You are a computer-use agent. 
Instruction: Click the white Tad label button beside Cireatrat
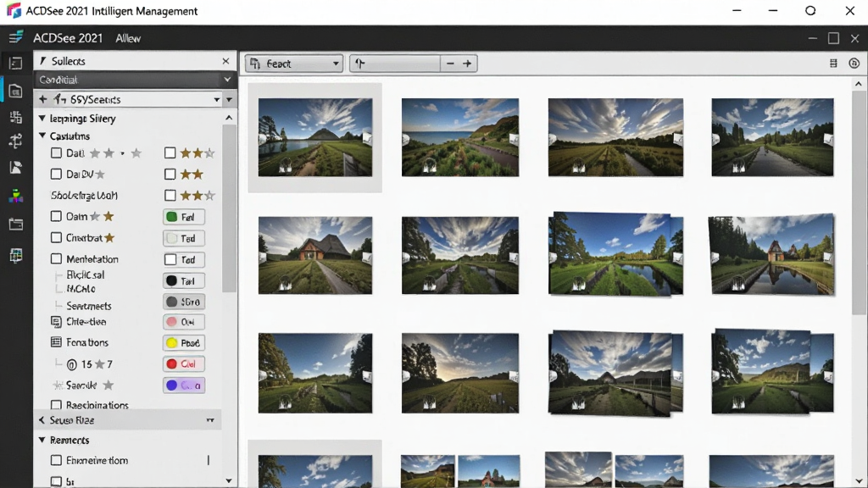(x=184, y=238)
